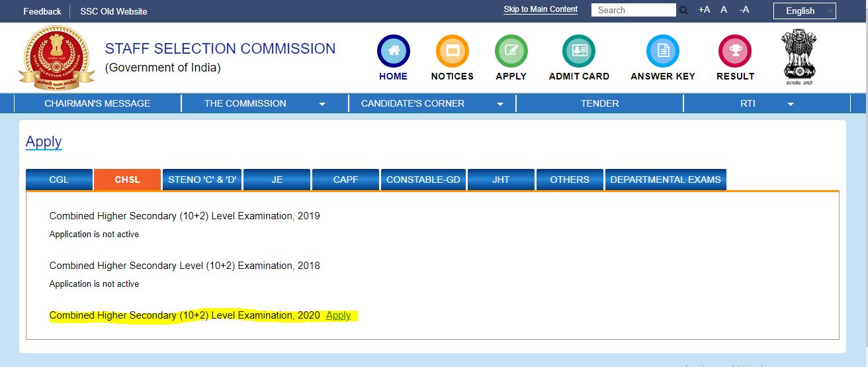Switch to the OTHERS tab
This screenshot has height=367, width=868.
[570, 180]
